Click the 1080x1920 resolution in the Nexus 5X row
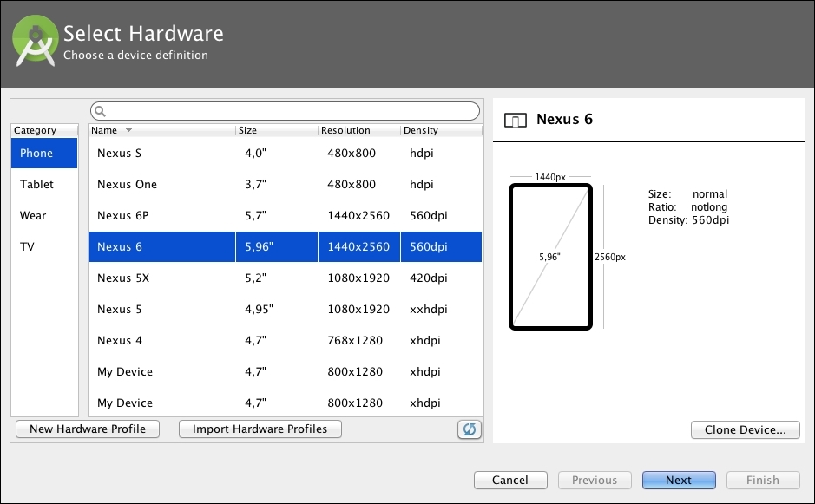 point(358,278)
